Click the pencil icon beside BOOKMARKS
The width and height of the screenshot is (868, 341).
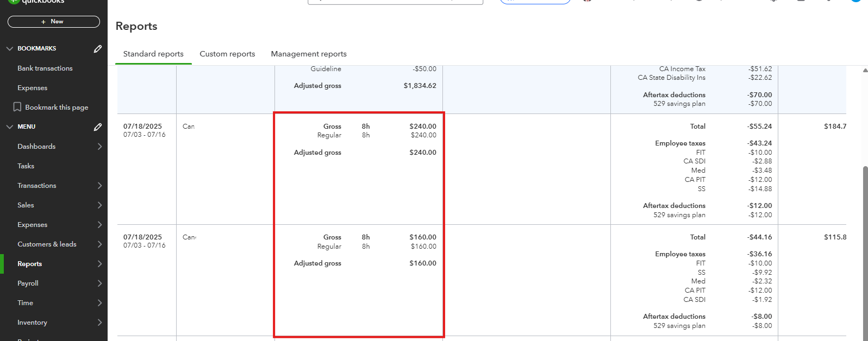(98, 49)
